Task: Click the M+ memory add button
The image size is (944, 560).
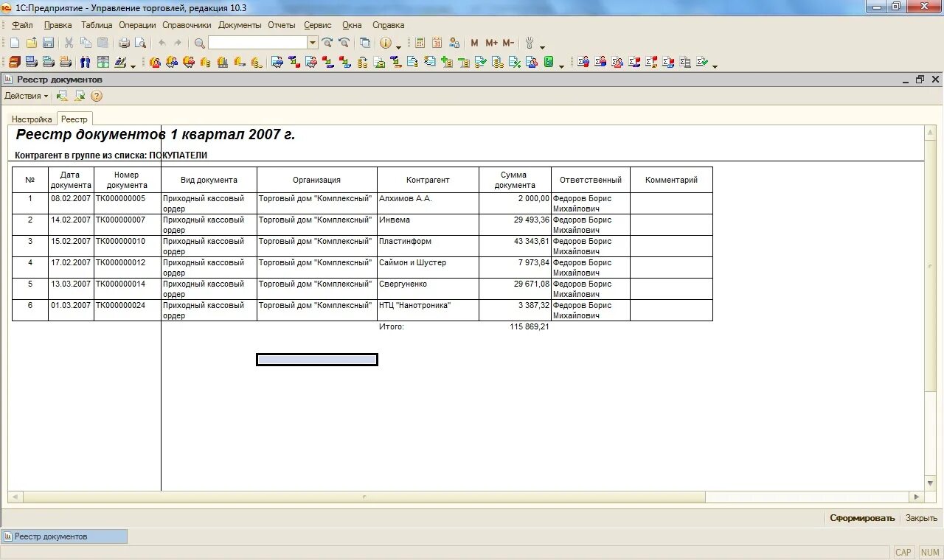Action: (491, 43)
